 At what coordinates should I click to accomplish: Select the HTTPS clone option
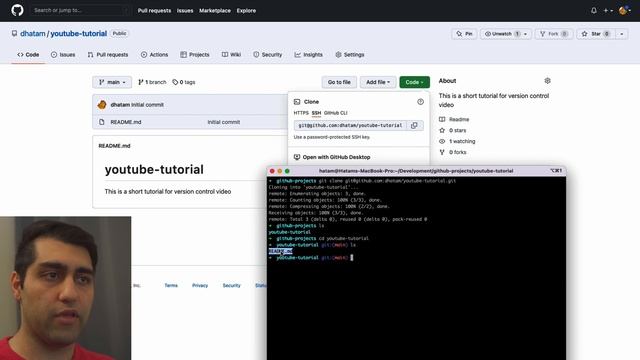tap(301, 113)
